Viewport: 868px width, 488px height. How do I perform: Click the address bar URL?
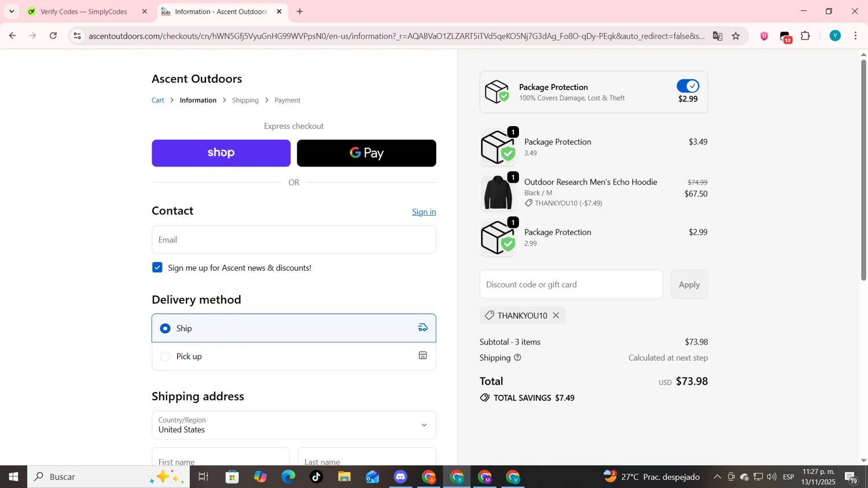pyautogui.click(x=397, y=36)
